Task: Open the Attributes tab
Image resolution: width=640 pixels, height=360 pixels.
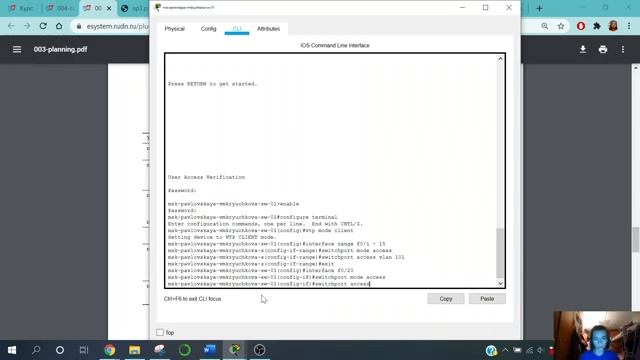Action: point(268,29)
